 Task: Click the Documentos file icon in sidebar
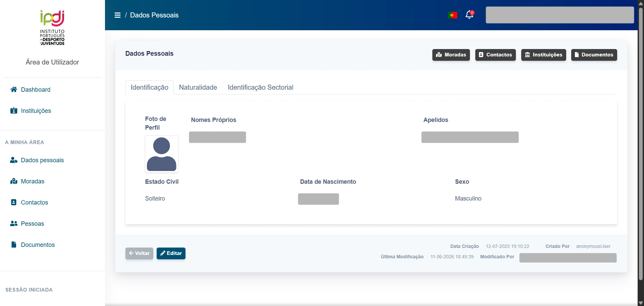coord(14,245)
